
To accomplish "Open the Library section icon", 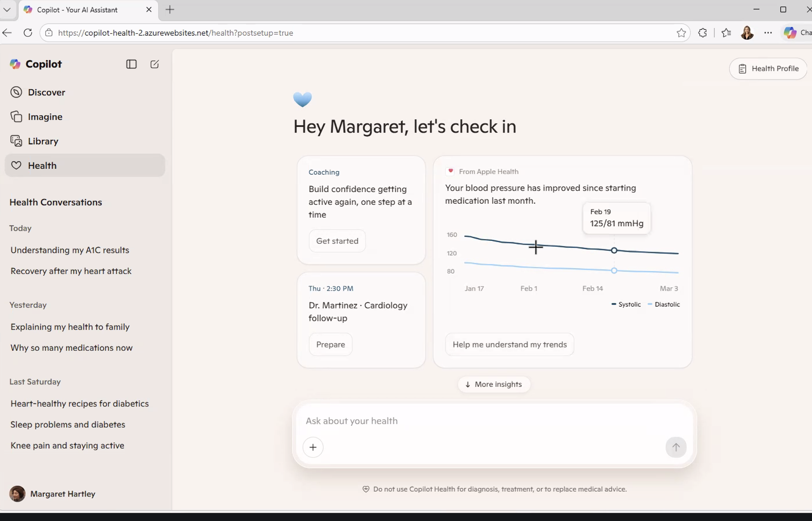I will 16,141.
